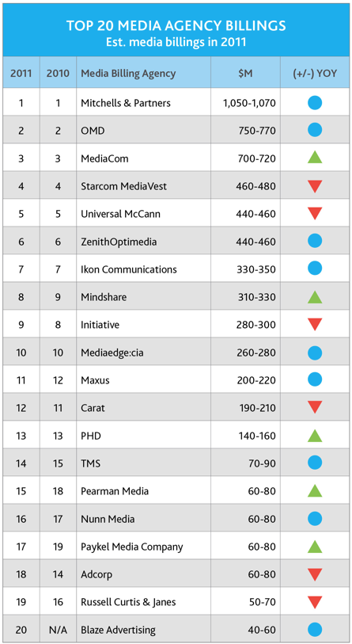Select the red down arrow beside Universal McCann
The width and height of the screenshot is (352, 644).
pyautogui.click(x=315, y=214)
